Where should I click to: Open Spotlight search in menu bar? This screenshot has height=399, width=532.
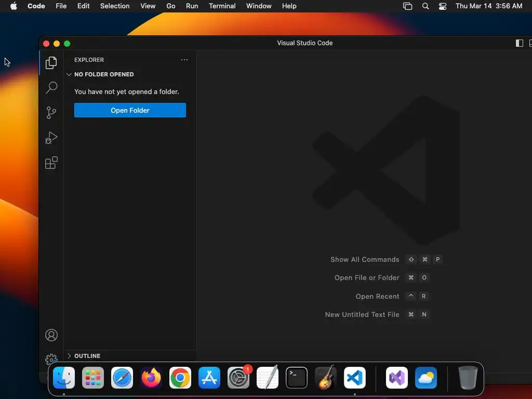click(425, 6)
